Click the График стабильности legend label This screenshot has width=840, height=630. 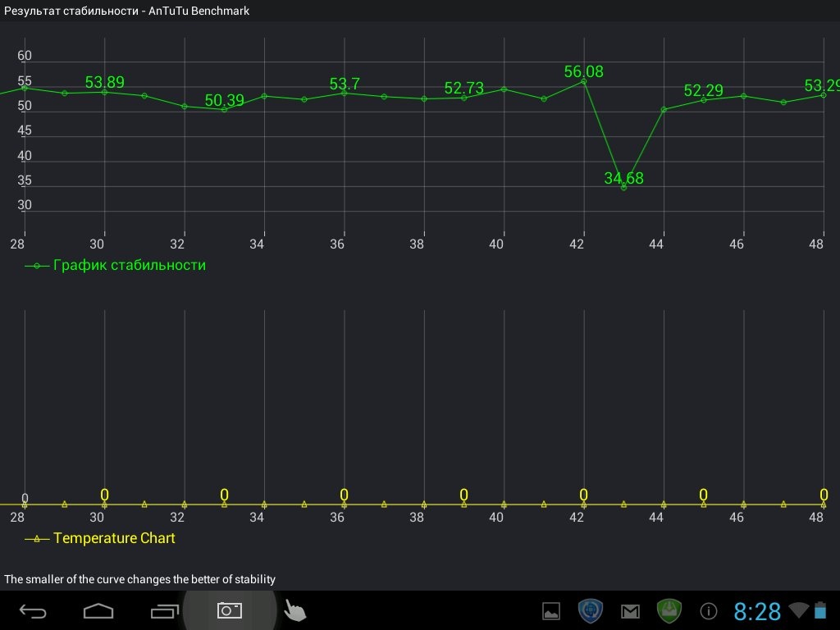coord(129,265)
